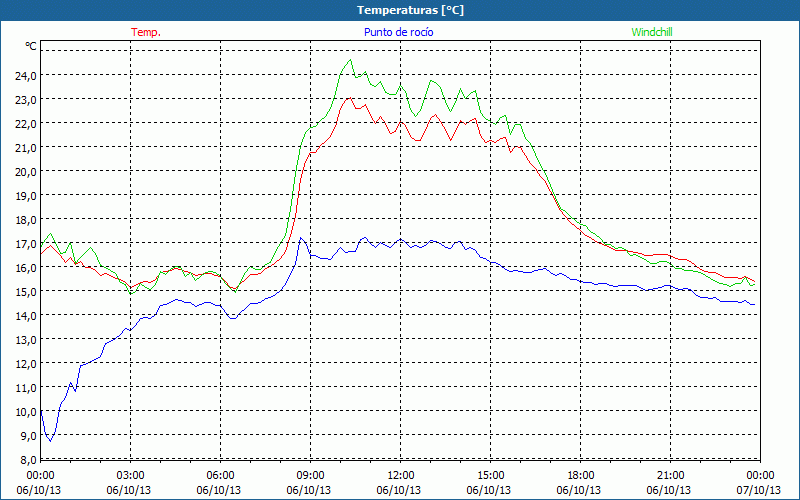Screen dimensions: 800x500
Task: Click the 10,0 y-axis value
Action: [x=26, y=412]
